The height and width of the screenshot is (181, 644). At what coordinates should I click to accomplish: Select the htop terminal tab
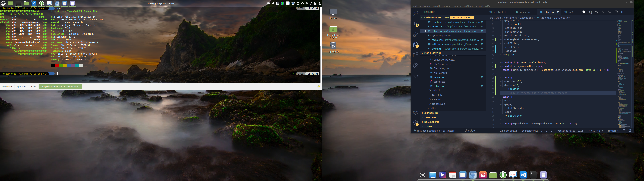[34, 87]
